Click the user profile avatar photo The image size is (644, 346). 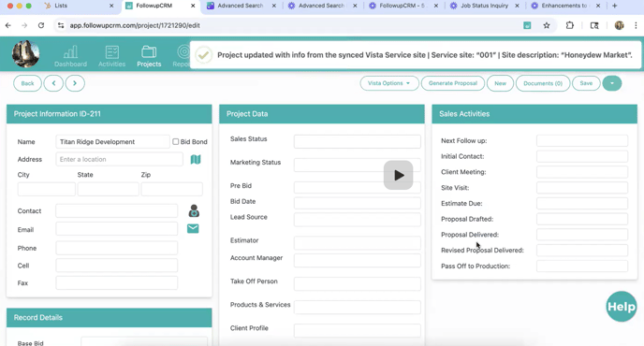pos(26,53)
